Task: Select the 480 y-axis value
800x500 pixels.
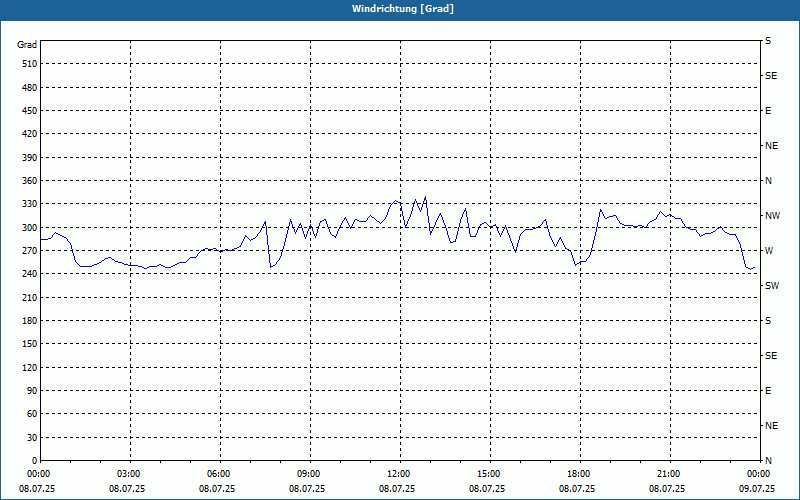Action: click(30, 88)
